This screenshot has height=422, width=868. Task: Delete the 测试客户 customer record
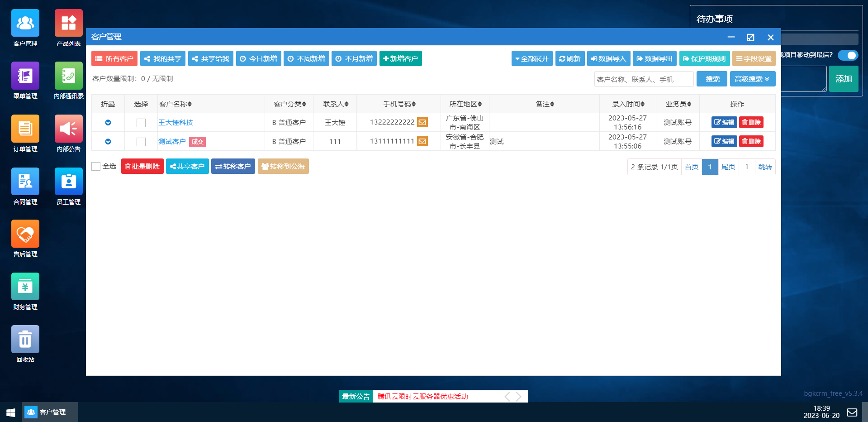[751, 141]
